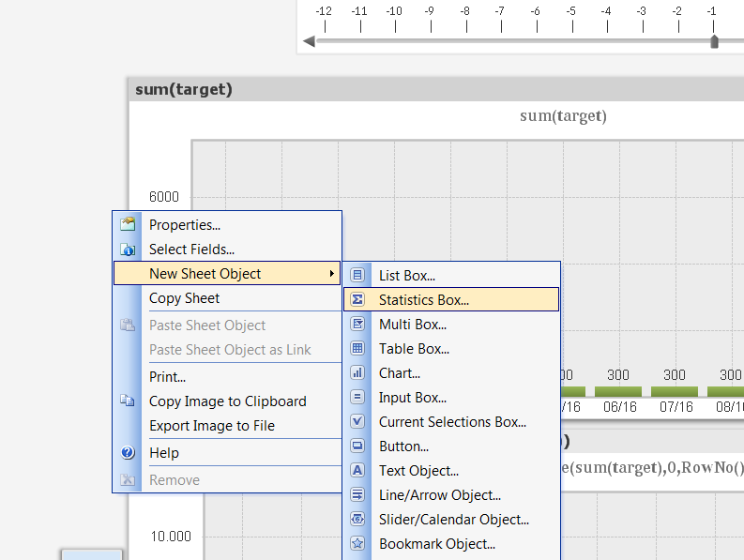This screenshot has height=560, width=744.
Task: Click the Properties icon in context menu
Action: click(x=129, y=224)
